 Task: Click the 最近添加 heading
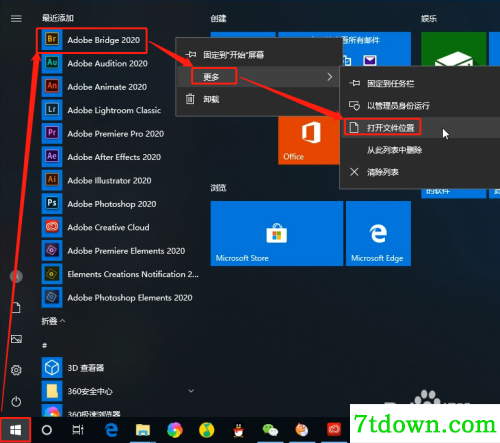coord(58,18)
